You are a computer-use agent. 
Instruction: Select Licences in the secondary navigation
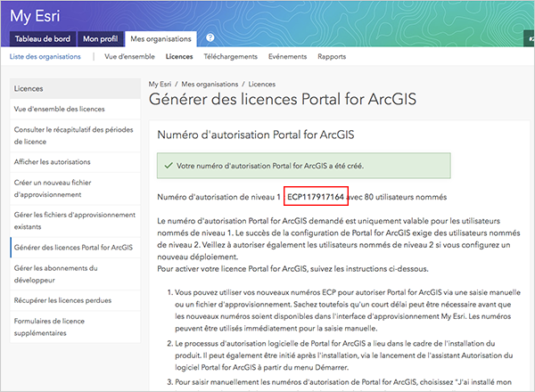pyautogui.click(x=179, y=57)
